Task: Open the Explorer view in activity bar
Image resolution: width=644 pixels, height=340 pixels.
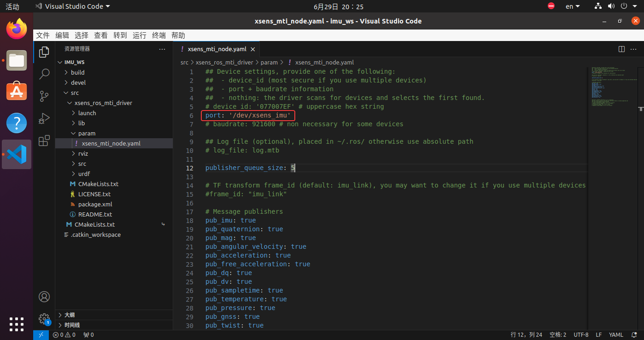Action: tap(44, 52)
